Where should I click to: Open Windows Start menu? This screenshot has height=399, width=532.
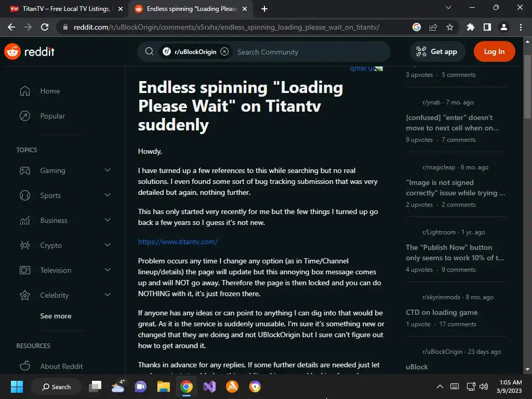pyautogui.click(x=17, y=387)
